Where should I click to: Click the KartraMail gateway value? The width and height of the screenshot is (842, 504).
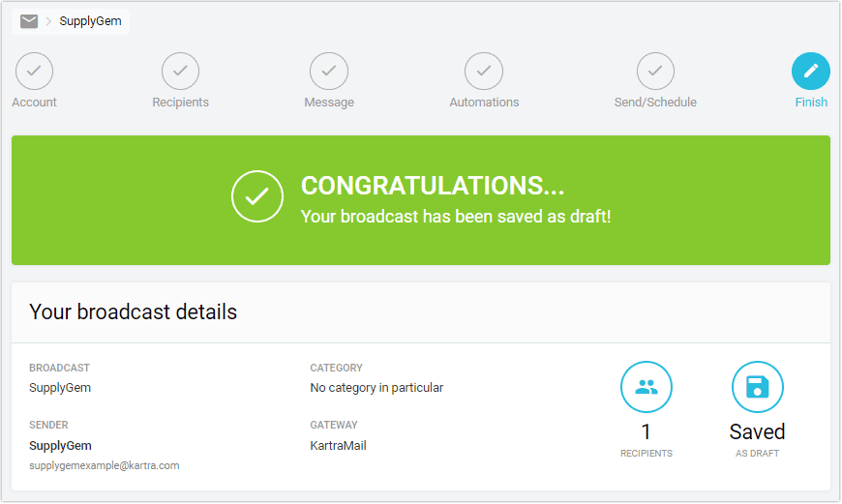pos(339,446)
